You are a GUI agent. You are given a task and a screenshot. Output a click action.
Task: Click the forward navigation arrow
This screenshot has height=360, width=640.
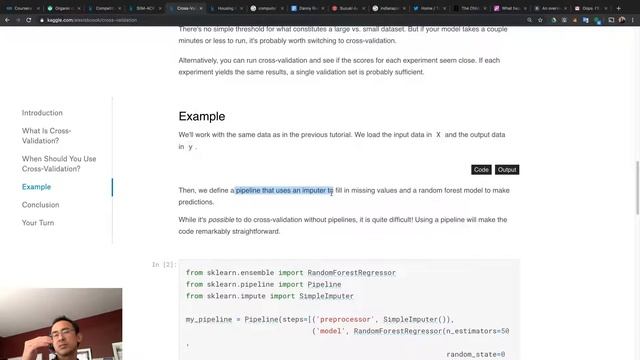pyautogui.click(x=18, y=20)
